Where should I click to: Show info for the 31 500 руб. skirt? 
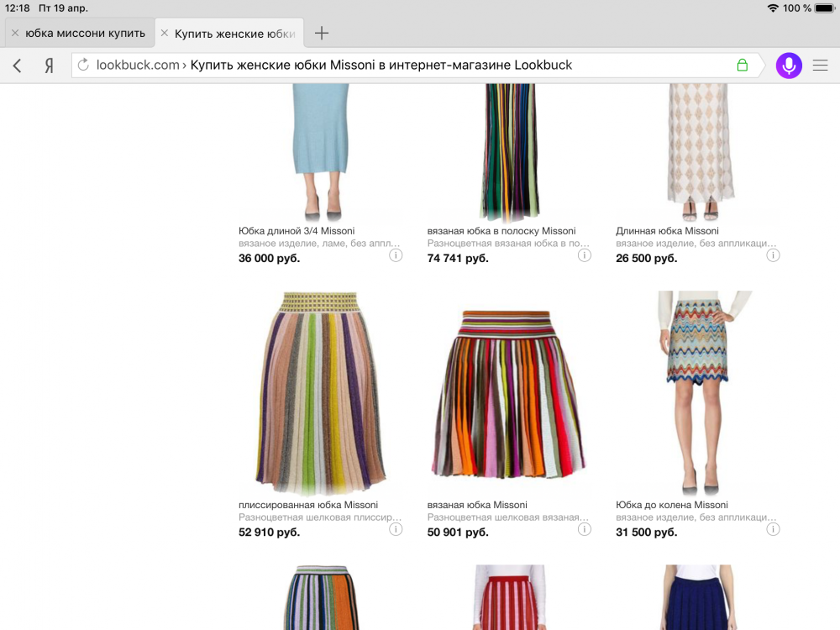(x=773, y=529)
